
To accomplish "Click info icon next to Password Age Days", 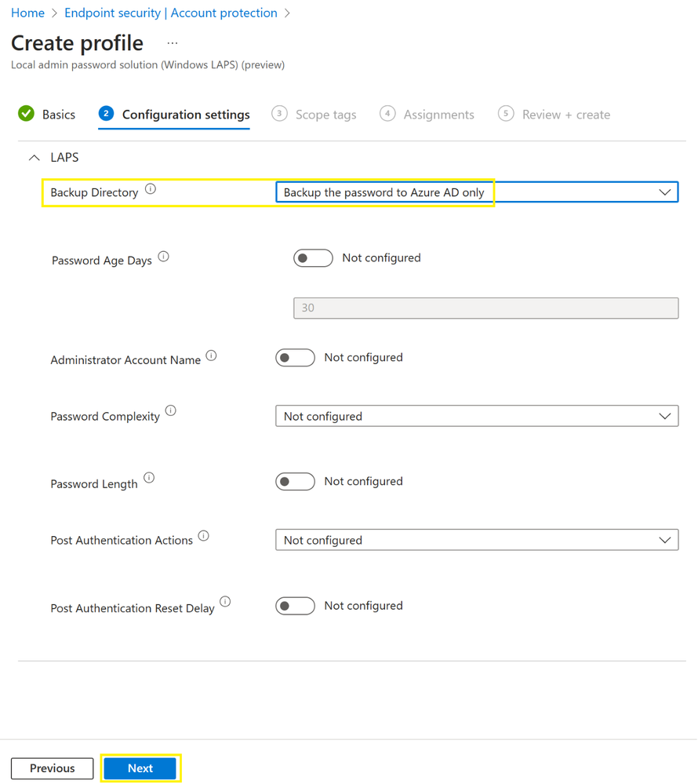I will click(164, 257).
